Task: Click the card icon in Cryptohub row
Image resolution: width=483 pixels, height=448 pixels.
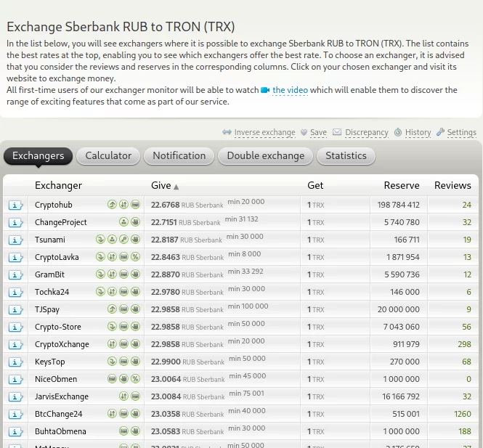Action: click(x=135, y=205)
